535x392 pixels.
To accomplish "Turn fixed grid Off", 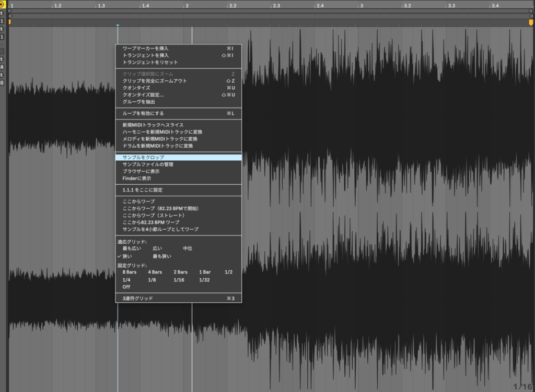I will click(x=126, y=287).
